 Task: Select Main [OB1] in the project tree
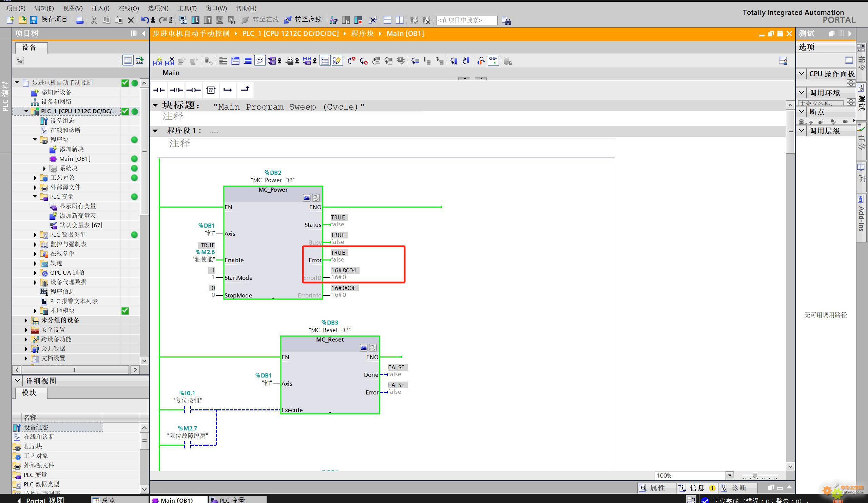pos(75,159)
